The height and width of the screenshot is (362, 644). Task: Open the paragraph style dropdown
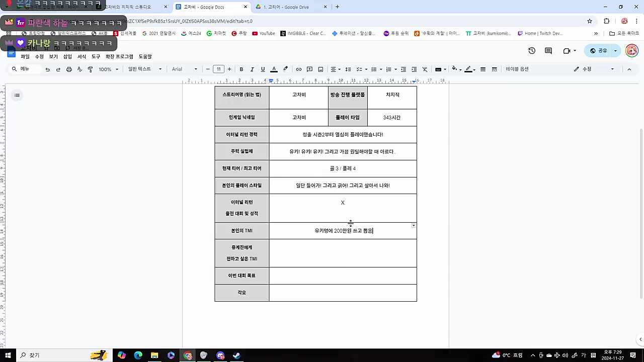145,69
